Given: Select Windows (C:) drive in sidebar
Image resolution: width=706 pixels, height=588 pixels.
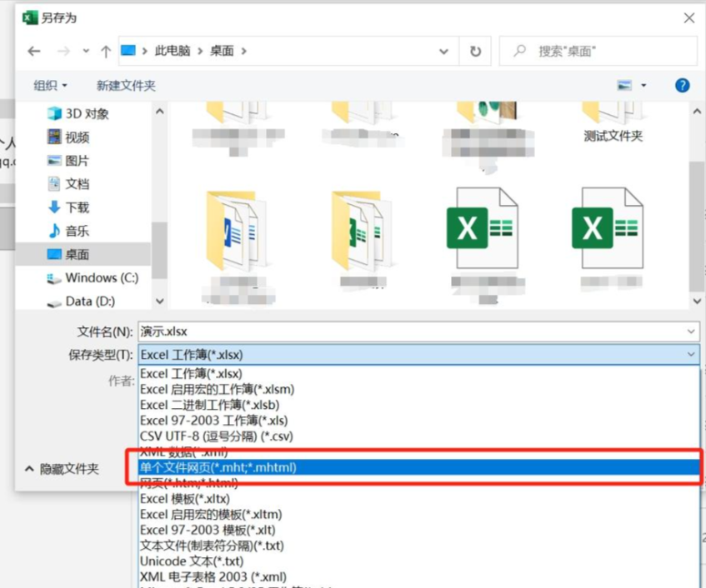Looking at the screenshot, I should 93,278.
